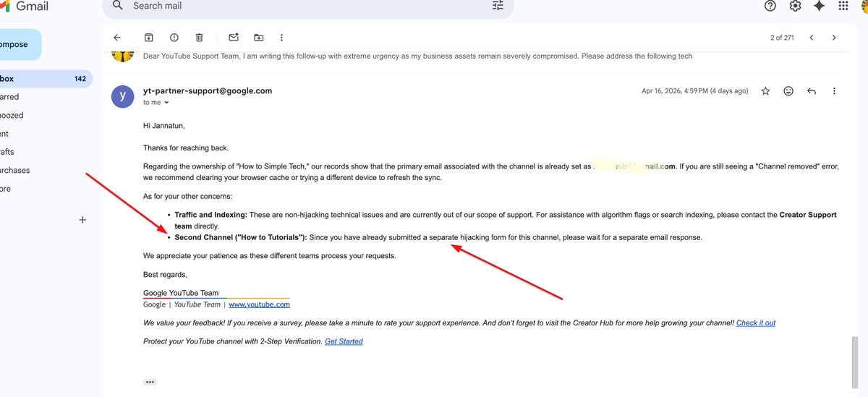The width and height of the screenshot is (868, 397).
Task: Open search options filter icon
Action: pyautogui.click(x=498, y=6)
